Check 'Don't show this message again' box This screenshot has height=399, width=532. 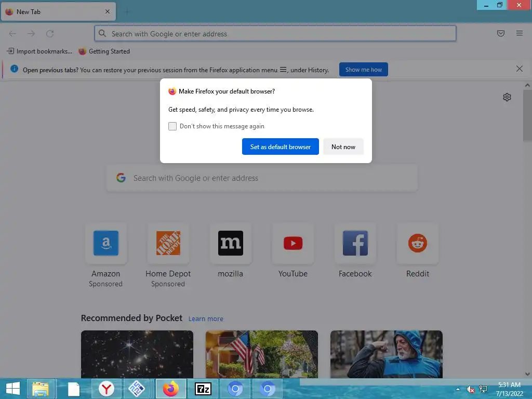[172, 126]
